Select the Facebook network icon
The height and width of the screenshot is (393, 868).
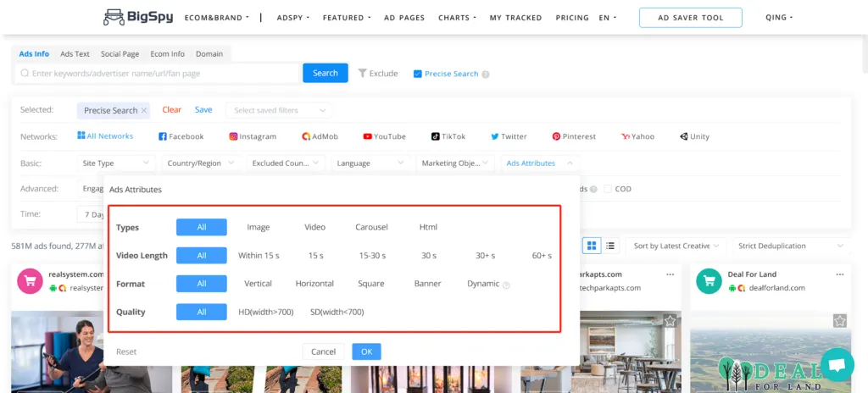pyautogui.click(x=163, y=136)
